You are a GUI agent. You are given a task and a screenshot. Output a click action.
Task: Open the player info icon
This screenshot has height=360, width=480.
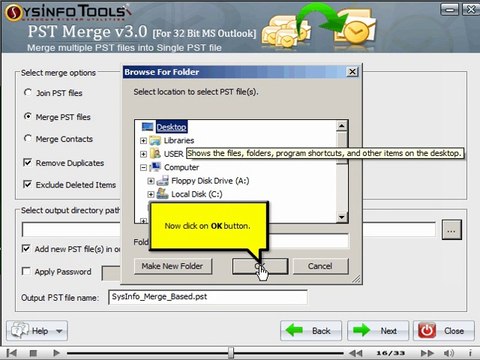tap(470, 353)
